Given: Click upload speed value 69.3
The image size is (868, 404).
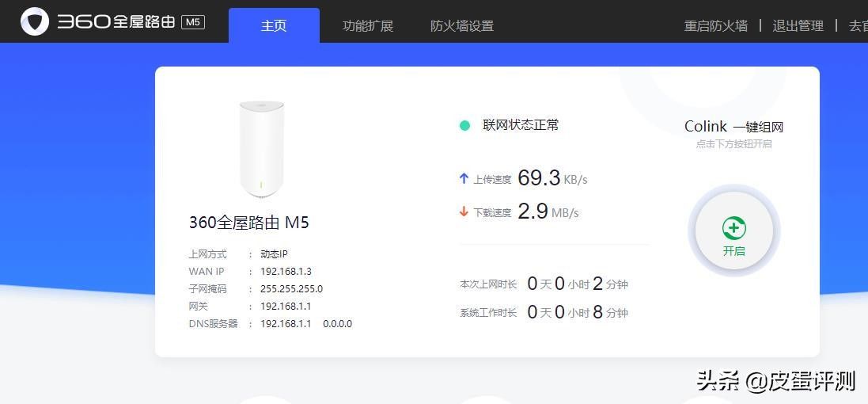Looking at the screenshot, I should coord(539,178).
